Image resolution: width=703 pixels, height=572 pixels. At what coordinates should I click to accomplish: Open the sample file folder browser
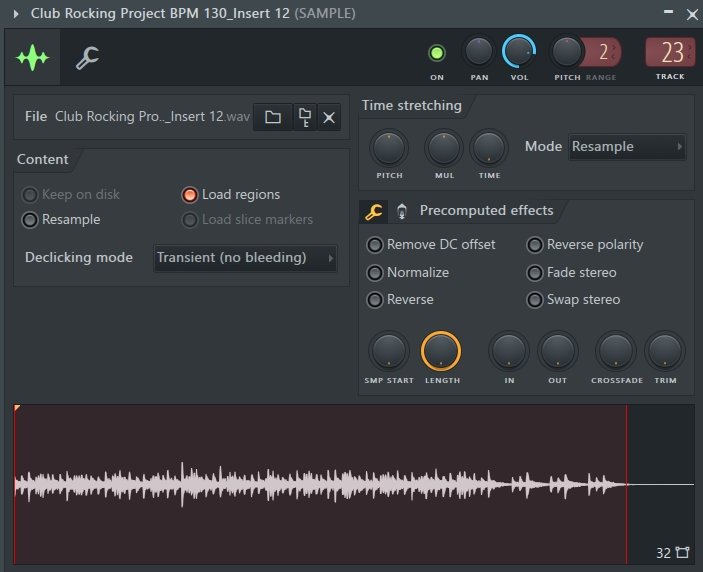(x=273, y=117)
